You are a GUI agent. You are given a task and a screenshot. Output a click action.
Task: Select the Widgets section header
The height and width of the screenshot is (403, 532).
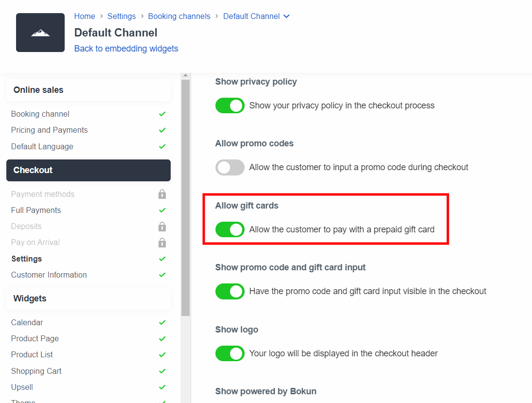point(89,298)
